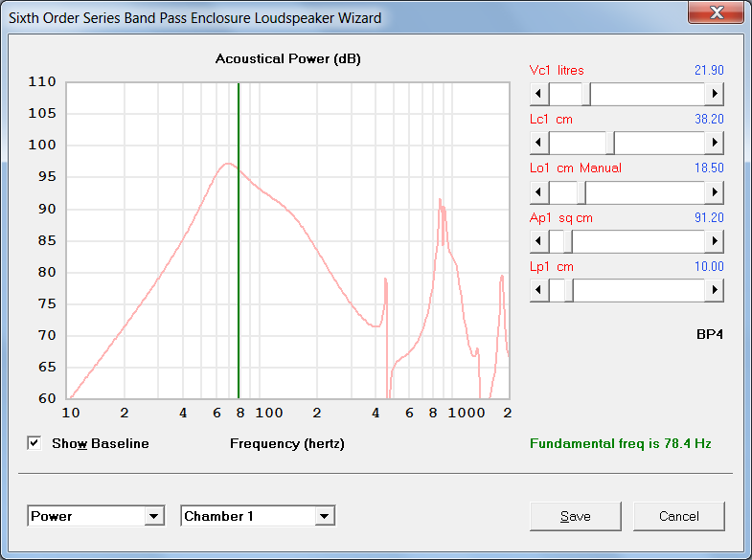The image size is (752, 560).
Task: Click right arrow of Lc1 cm slider
Action: 714,143
